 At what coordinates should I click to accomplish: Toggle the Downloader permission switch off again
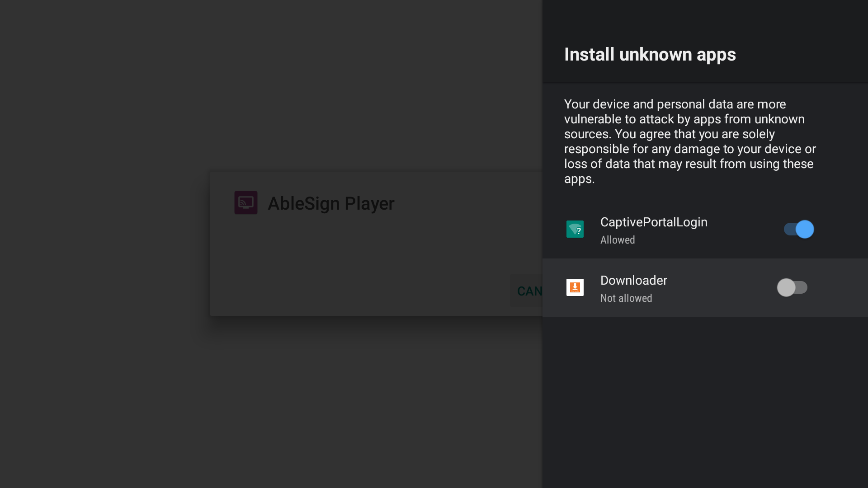[x=793, y=287]
